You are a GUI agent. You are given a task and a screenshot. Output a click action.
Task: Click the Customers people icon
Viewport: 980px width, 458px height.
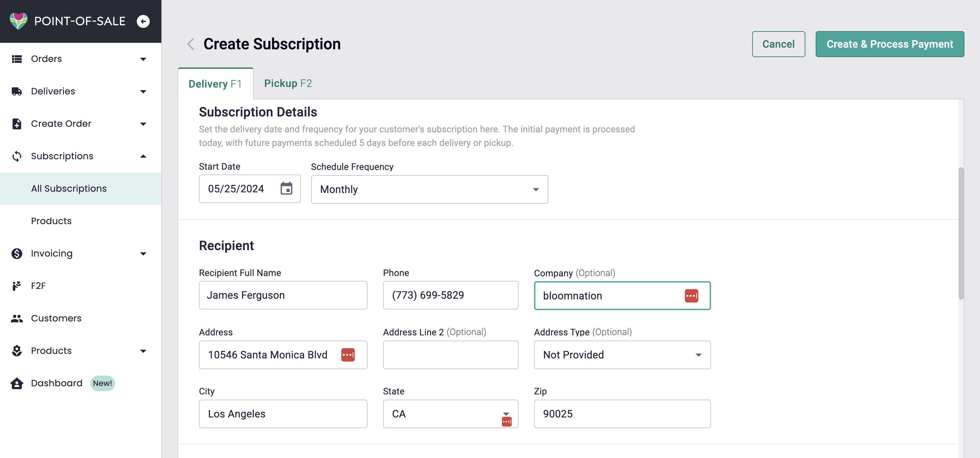click(17, 318)
